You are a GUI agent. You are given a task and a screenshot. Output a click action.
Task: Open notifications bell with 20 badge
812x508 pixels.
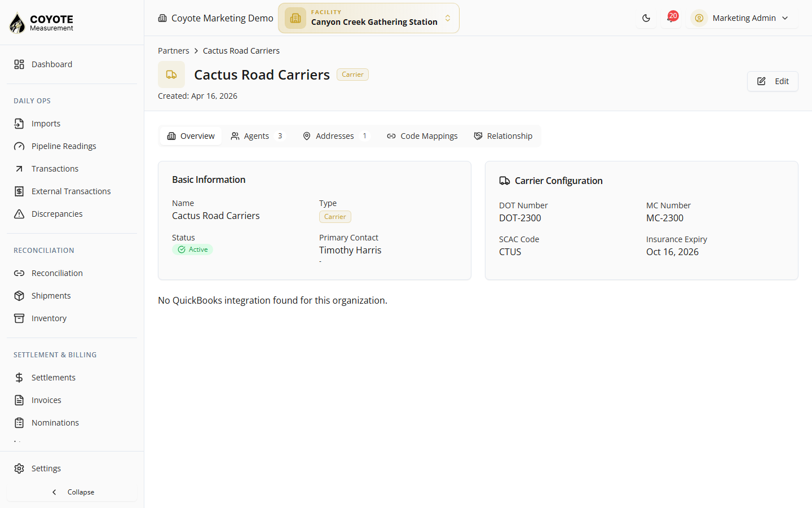tap(671, 18)
